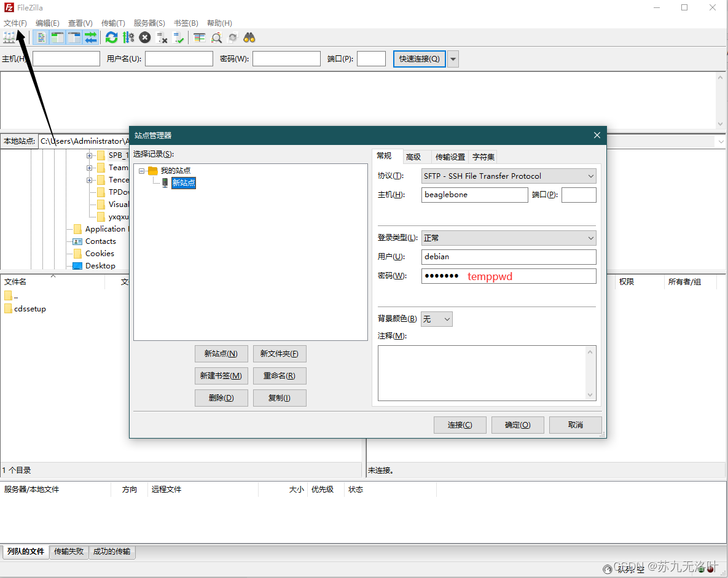Click the 取消 button

coord(576,425)
